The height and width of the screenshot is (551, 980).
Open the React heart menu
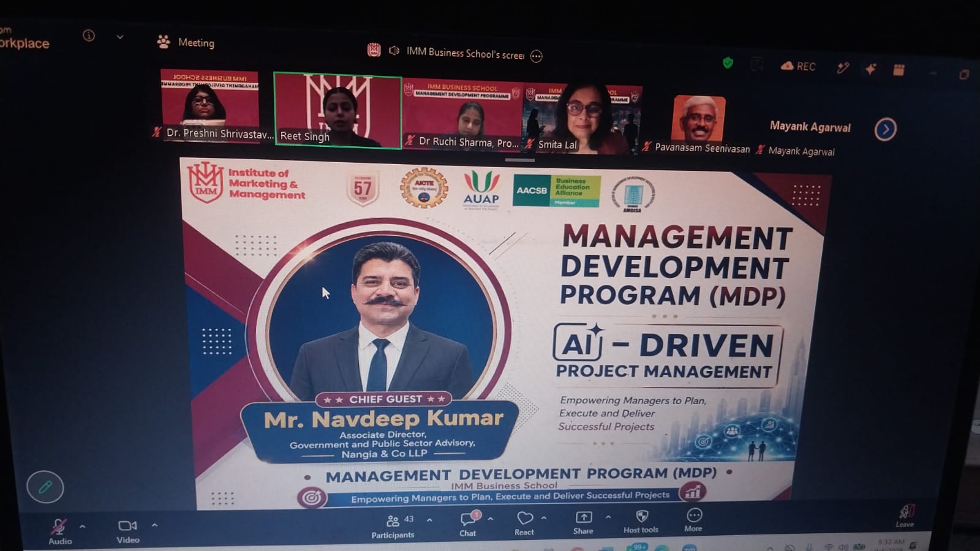[524, 523]
